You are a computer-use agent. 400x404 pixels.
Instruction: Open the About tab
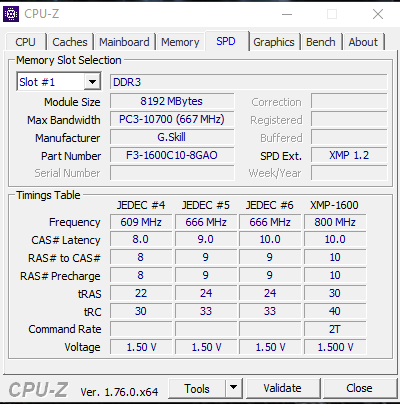pos(363,42)
